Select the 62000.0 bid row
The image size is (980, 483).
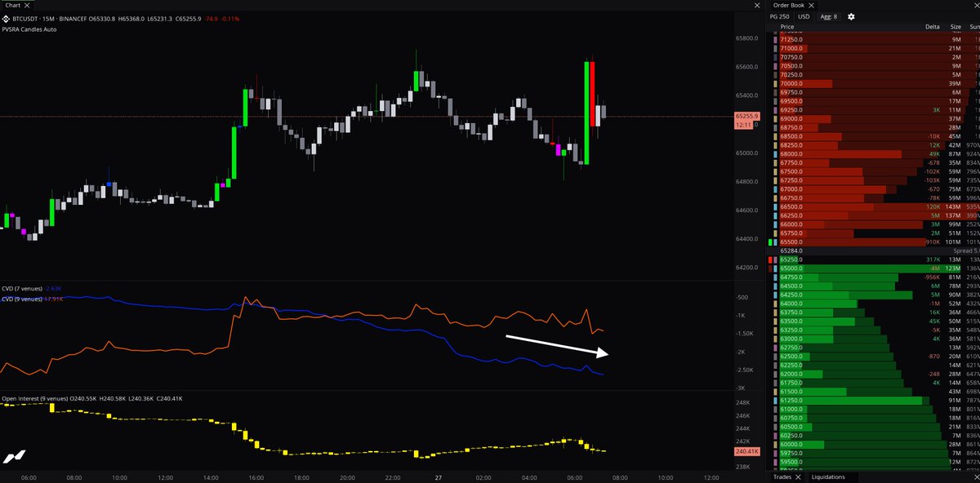[x=874, y=374]
